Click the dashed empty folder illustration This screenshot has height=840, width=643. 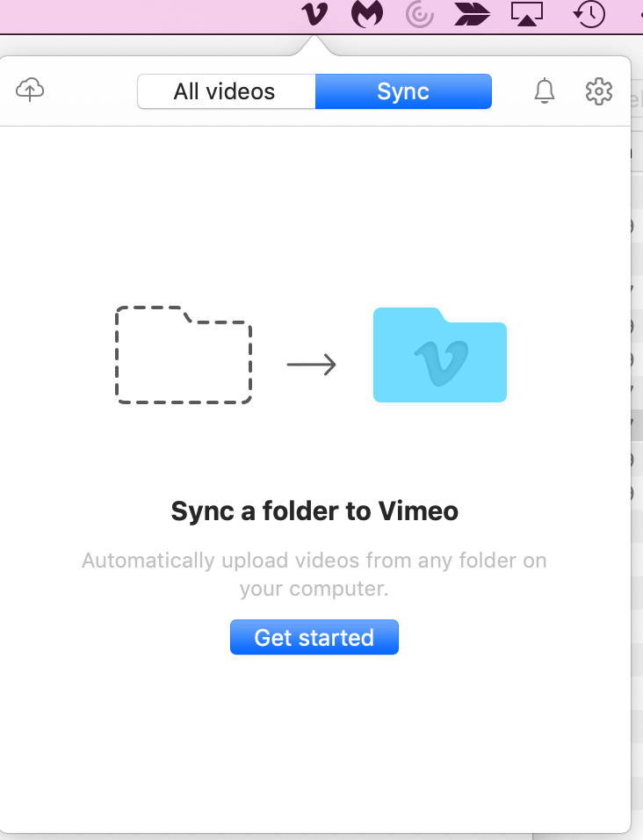[184, 355]
